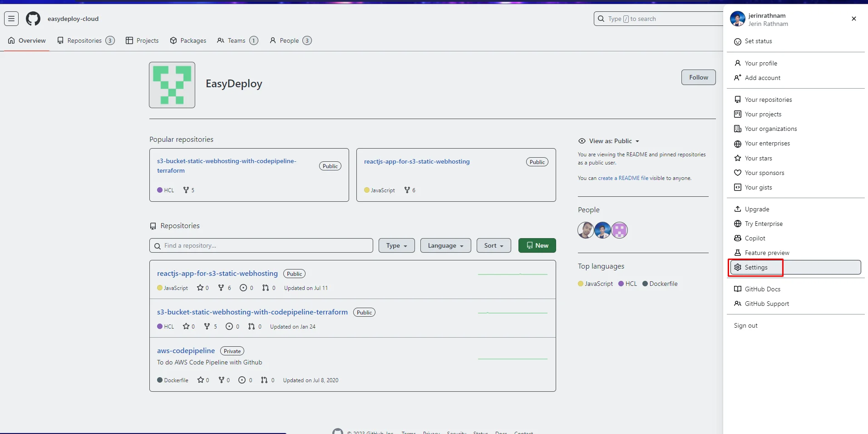Click the JavaScript entry under Top languages
The width and height of the screenshot is (868, 434).
596,284
